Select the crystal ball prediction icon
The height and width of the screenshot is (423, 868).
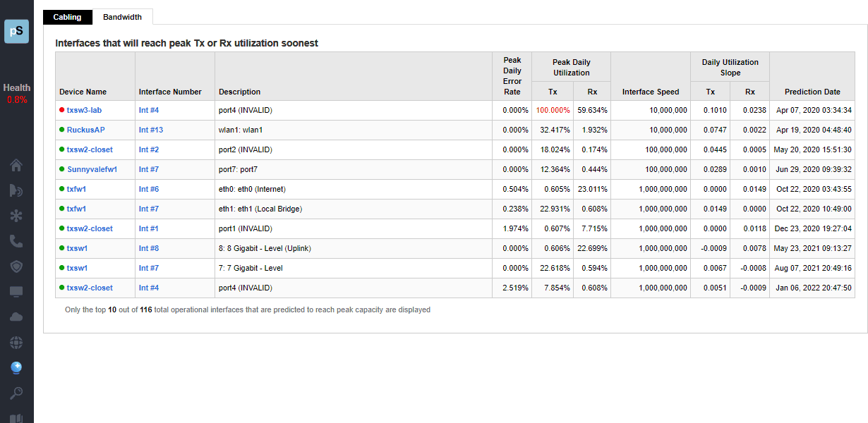pyautogui.click(x=16, y=367)
